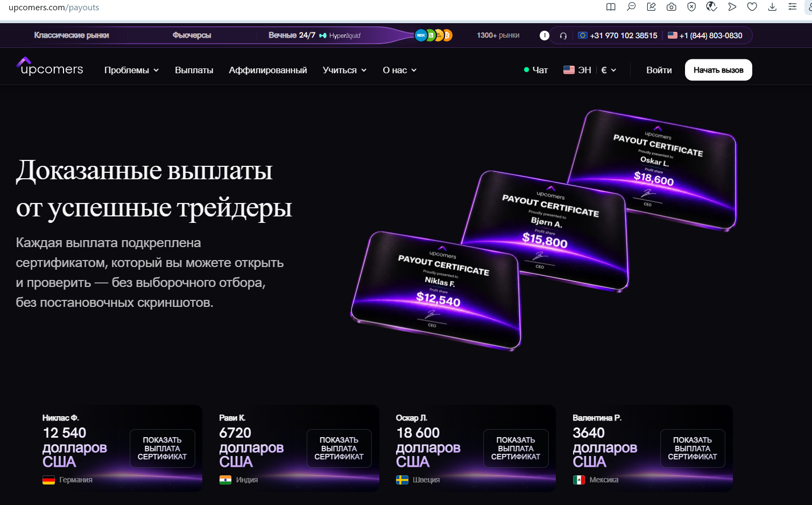Screen dimensions: 812x505
Task: Open the browser reader mode book icon
Action: [x=611, y=7]
